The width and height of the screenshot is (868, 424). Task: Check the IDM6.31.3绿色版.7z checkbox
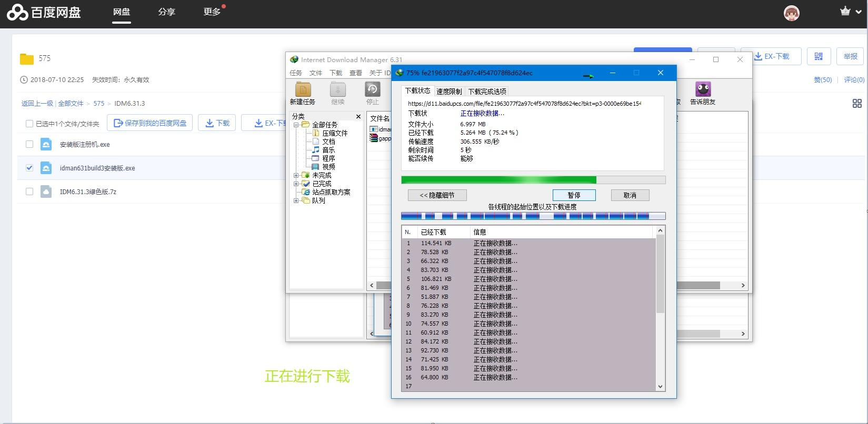point(29,191)
